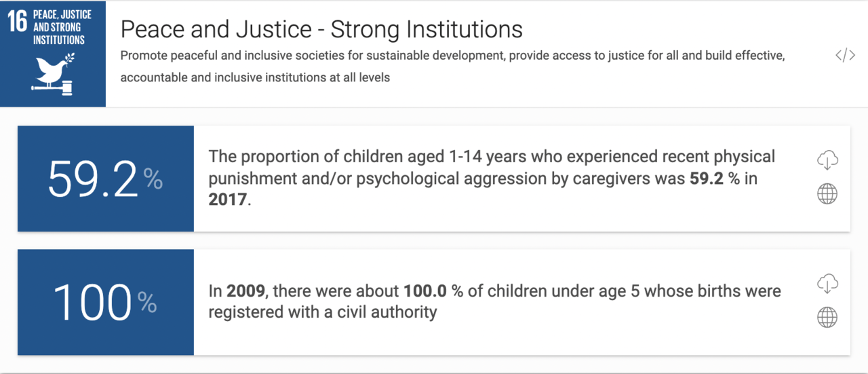This screenshot has height=374, width=868.
Task: Click the embed code icon
Action: coord(845,56)
